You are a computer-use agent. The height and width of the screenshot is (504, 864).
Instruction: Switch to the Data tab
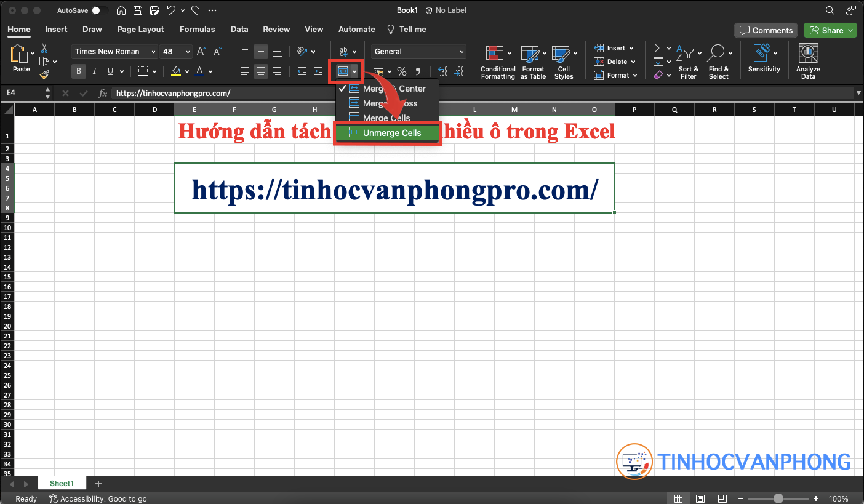click(239, 29)
